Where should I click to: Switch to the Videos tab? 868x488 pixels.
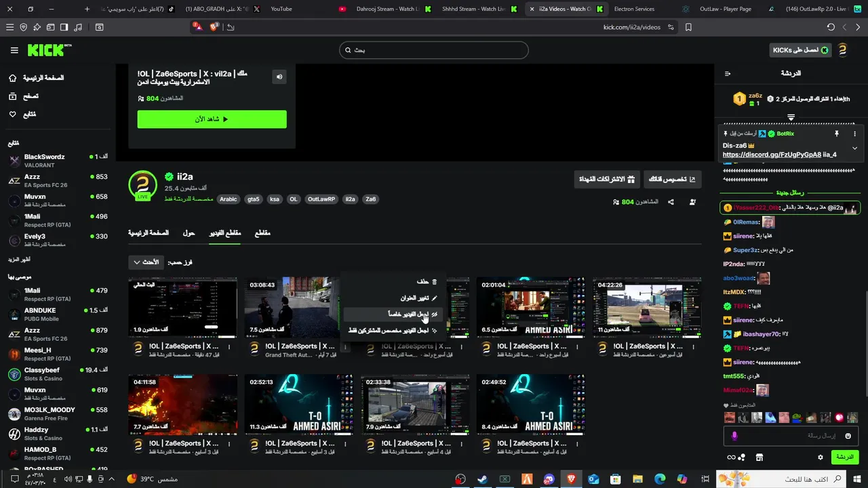pos(224,233)
